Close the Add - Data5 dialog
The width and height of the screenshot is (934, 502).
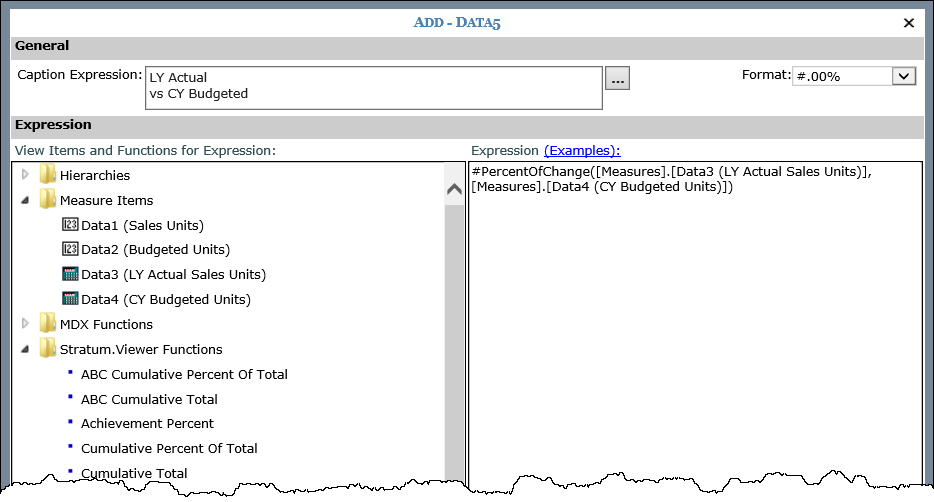(909, 22)
